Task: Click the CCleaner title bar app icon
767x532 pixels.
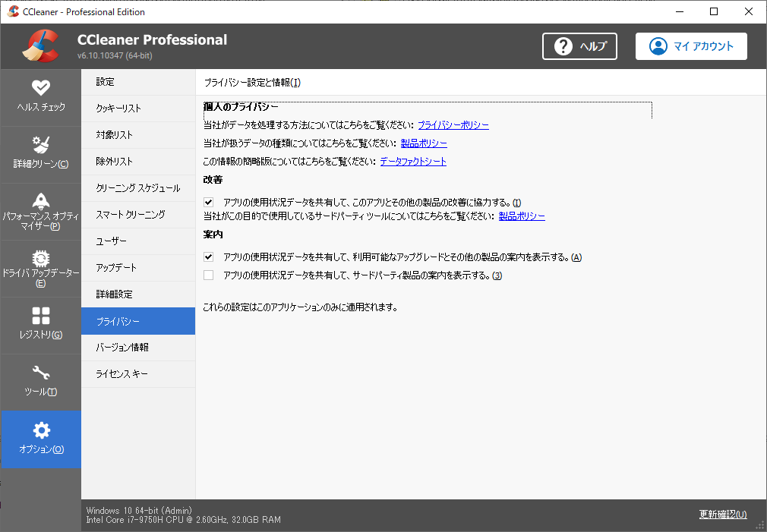Action: 13,11
